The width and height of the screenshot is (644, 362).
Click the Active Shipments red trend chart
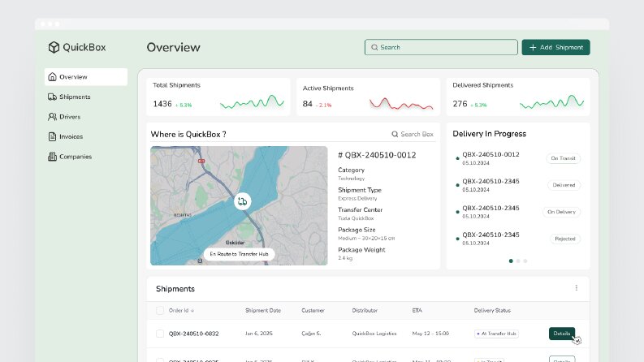click(401, 103)
